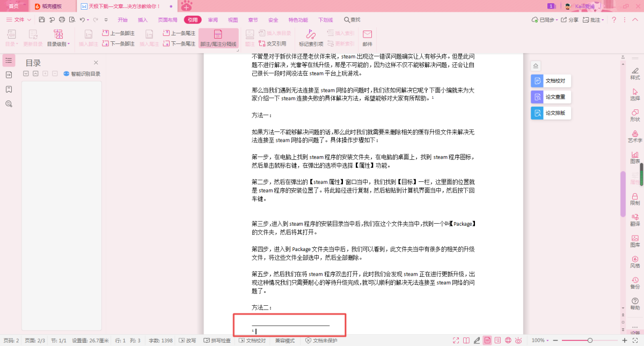Image resolution: width=644 pixels, height=346 pixels.
Task: Click the zoom slider in status bar
Action: coord(590,341)
